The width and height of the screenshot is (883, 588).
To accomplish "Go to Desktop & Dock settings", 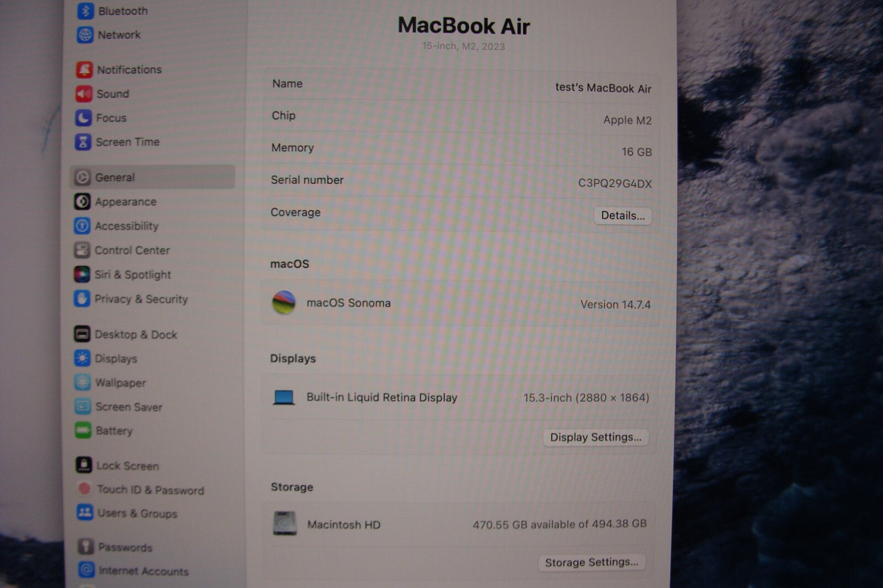I will (136, 335).
